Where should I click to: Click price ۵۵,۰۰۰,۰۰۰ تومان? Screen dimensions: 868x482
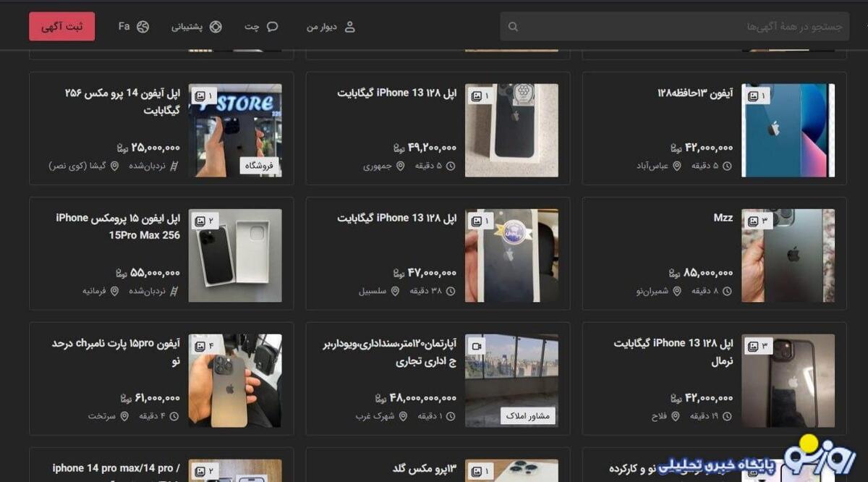point(148,273)
